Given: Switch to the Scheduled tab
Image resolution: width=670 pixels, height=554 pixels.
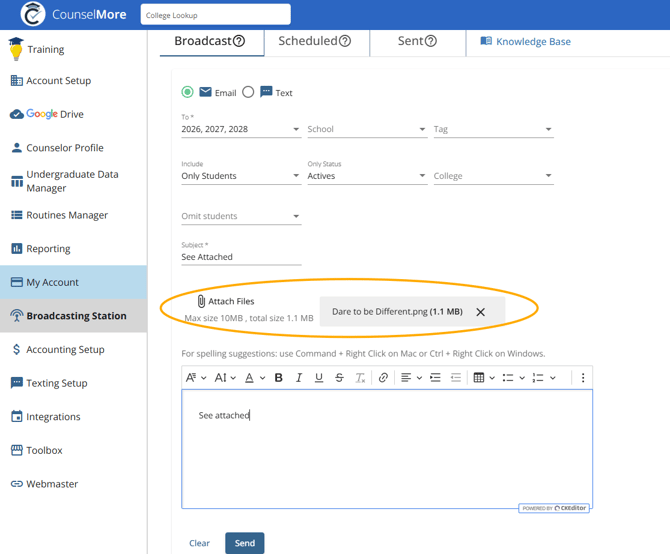Looking at the screenshot, I should click(x=314, y=41).
